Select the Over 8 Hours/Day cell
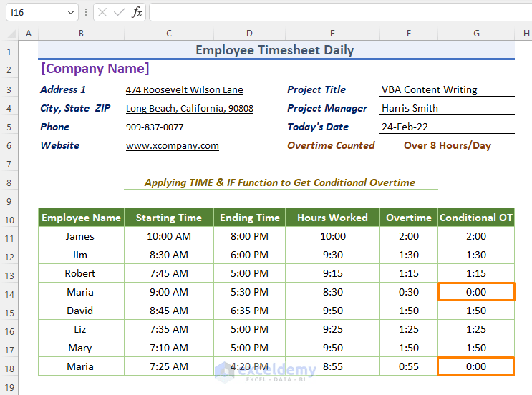532x395 pixels. [x=448, y=145]
